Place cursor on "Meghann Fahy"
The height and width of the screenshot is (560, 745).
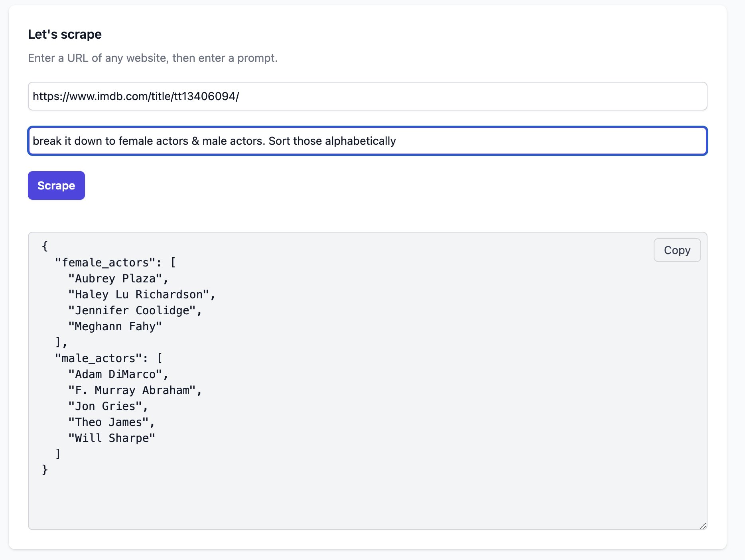tap(115, 326)
